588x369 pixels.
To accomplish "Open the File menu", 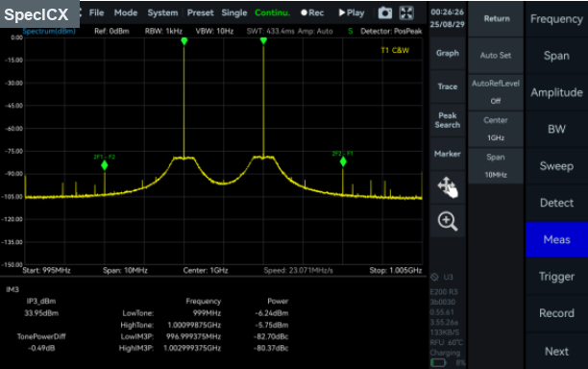I will [96, 12].
